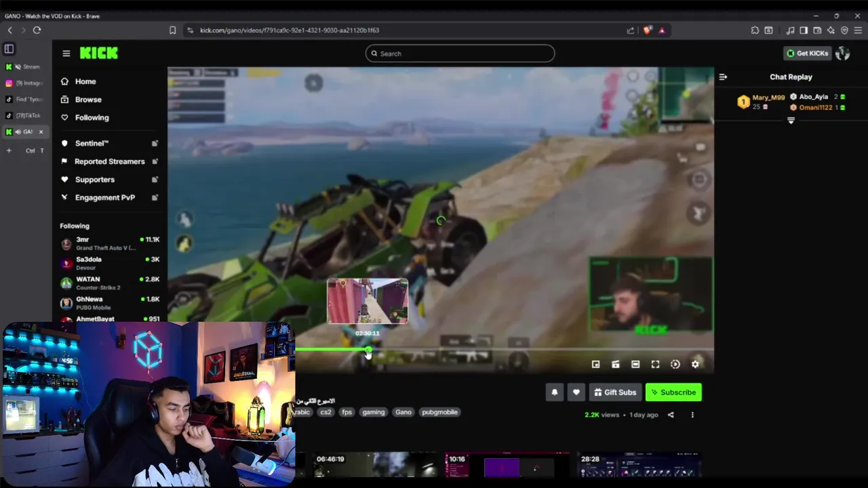868x488 pixels.
Task: Click green Subscribe button
Action: point(673,392)
